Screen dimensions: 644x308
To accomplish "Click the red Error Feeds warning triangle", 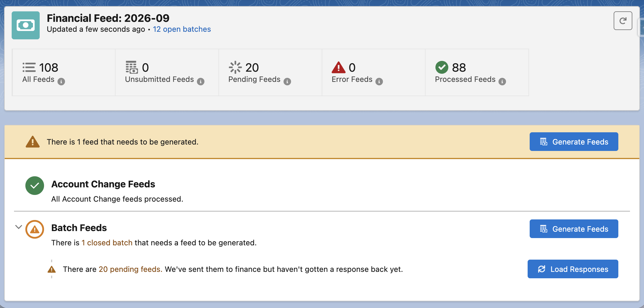I will (x=339, y=67).
